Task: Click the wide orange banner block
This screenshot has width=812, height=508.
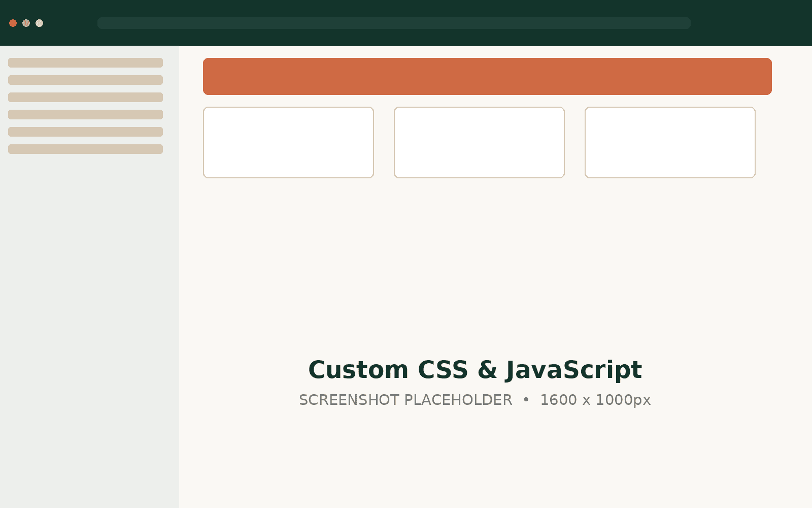Action: [487, 76]
